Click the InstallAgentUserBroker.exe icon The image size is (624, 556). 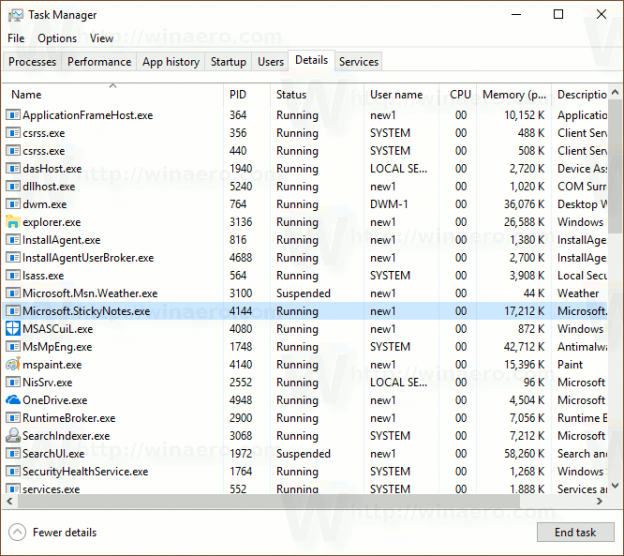point(13,258)
